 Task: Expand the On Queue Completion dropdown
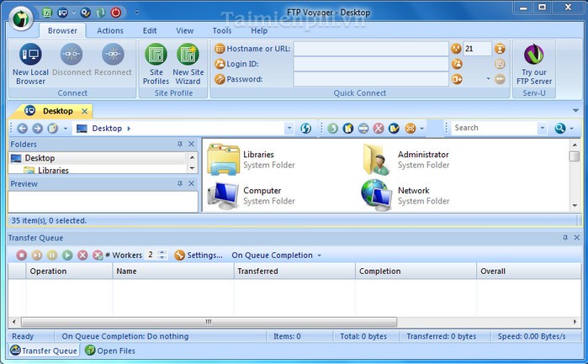click(320, 256)
